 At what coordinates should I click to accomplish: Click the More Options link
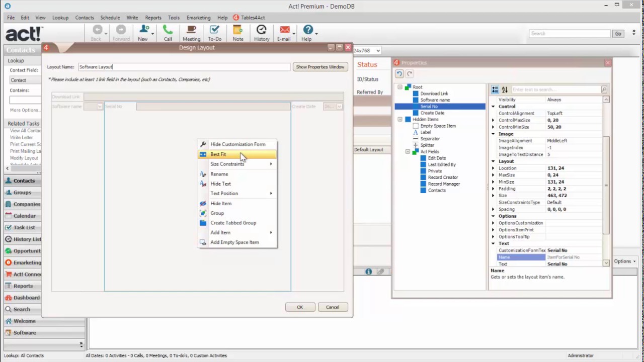pos(25,111)
